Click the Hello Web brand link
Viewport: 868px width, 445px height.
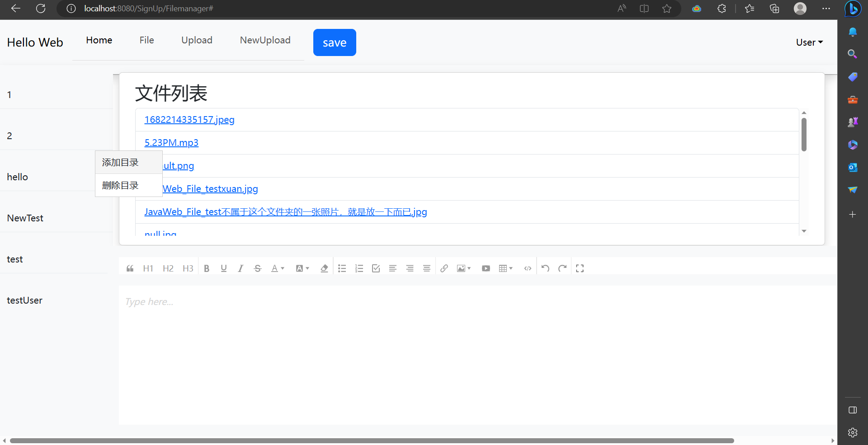click(x=35, y=42)
